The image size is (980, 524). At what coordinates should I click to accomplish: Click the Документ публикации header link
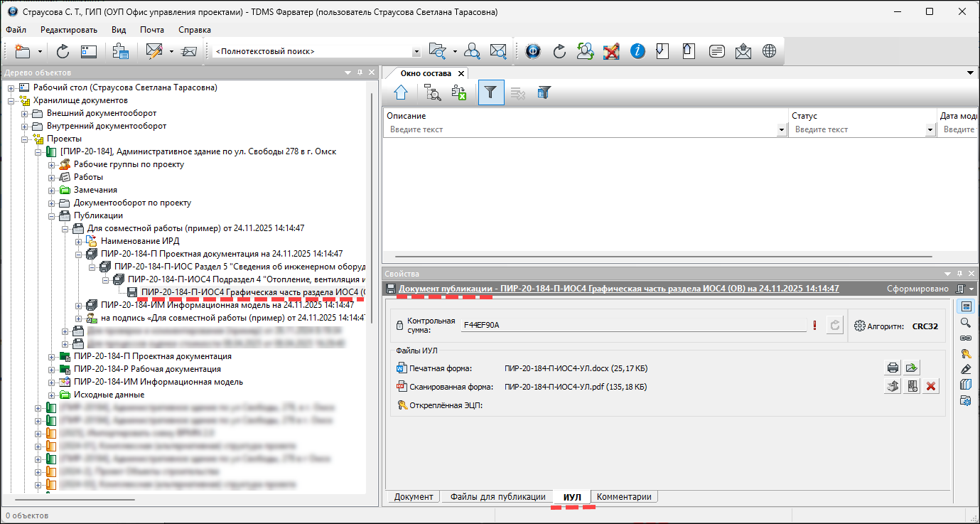tap(618, 289)
